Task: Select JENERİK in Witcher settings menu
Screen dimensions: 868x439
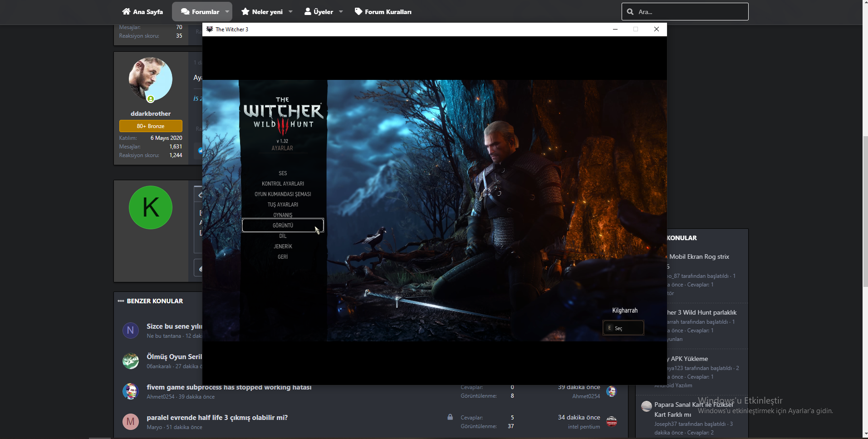Action: pos(283,247)
